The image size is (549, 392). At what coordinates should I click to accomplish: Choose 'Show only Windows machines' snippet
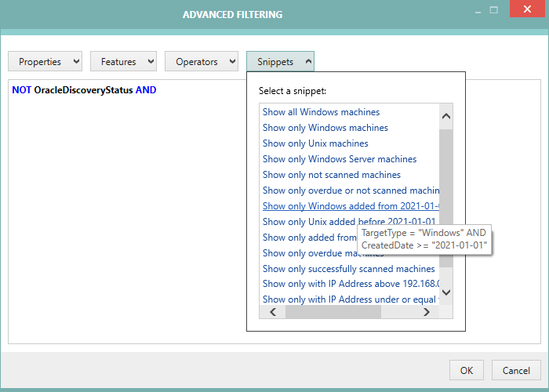325,128
